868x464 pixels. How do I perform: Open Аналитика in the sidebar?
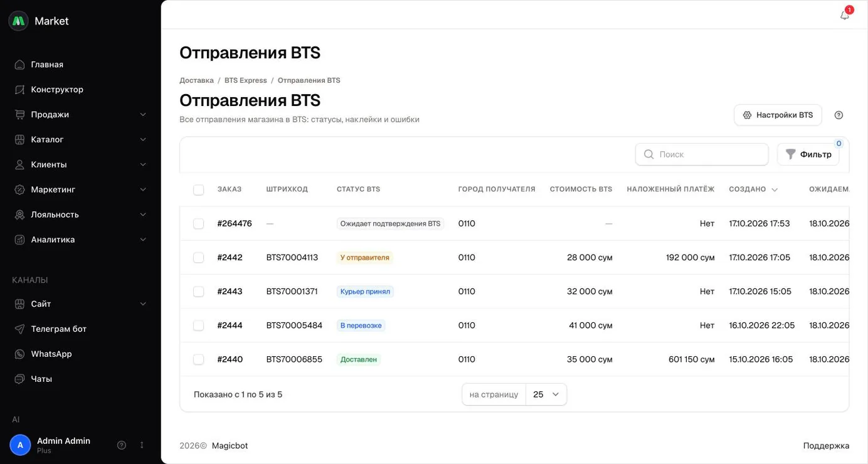[x=80, y=240]
